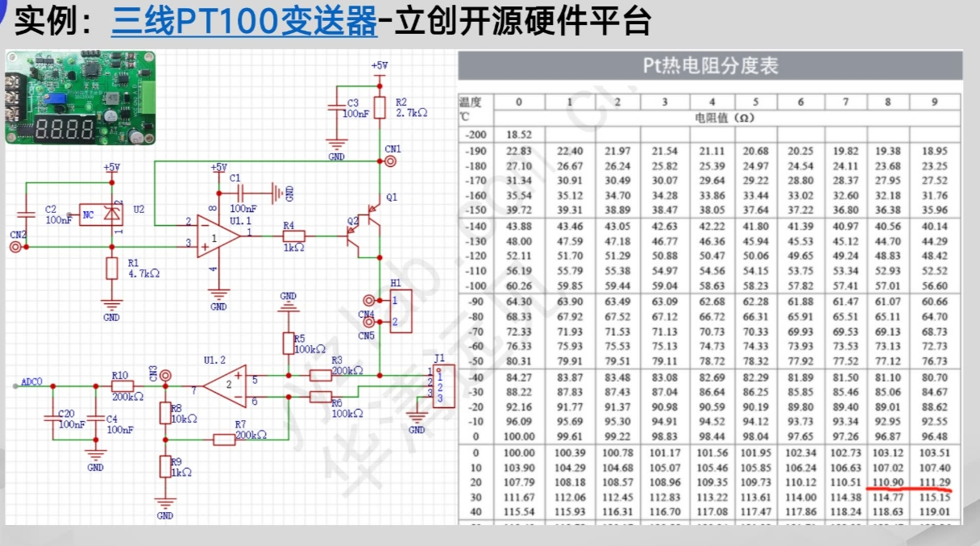The width and height of the screenshot is (980, 546).
Task: Select the 103.51 table cell
Action: (935, 452)
